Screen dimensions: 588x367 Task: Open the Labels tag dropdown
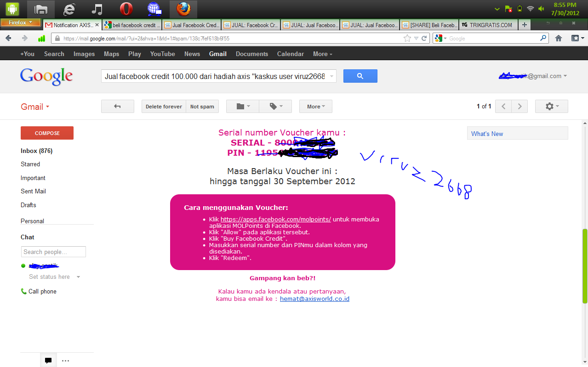[276, 107]
